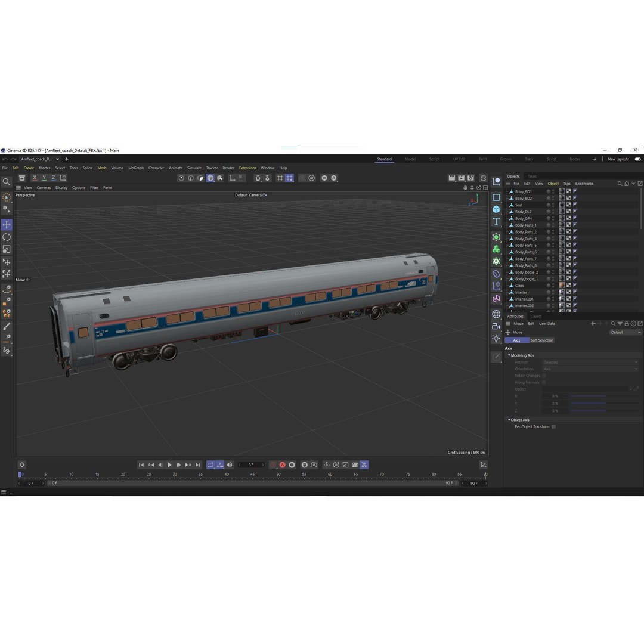Add a new document tab with plus

coord(67,159)
